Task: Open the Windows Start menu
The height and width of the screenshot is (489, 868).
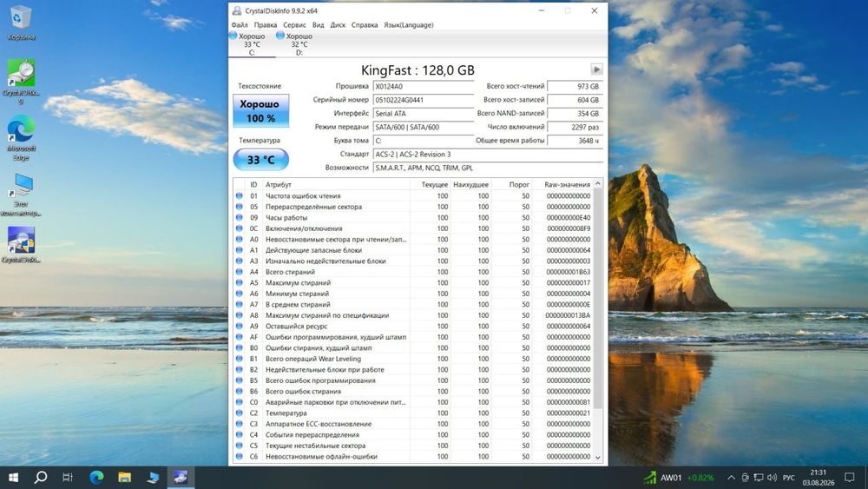Action: tap(13, 478)
